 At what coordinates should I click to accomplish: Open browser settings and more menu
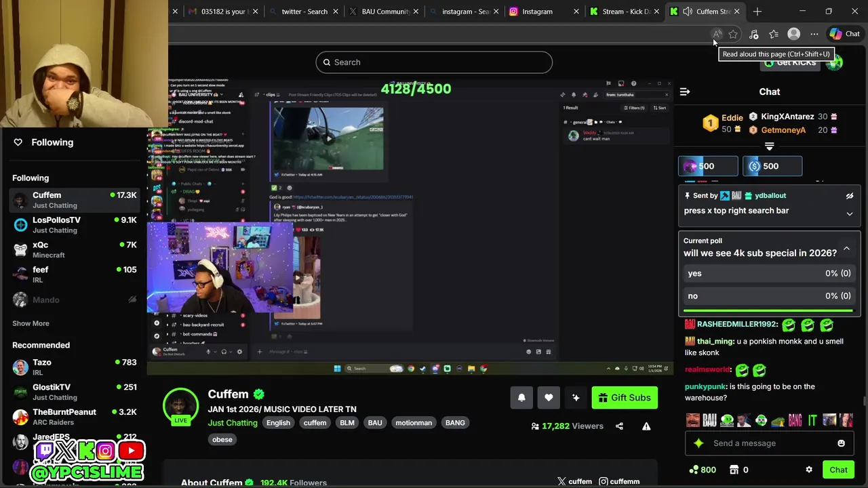(x=814, y=34)
